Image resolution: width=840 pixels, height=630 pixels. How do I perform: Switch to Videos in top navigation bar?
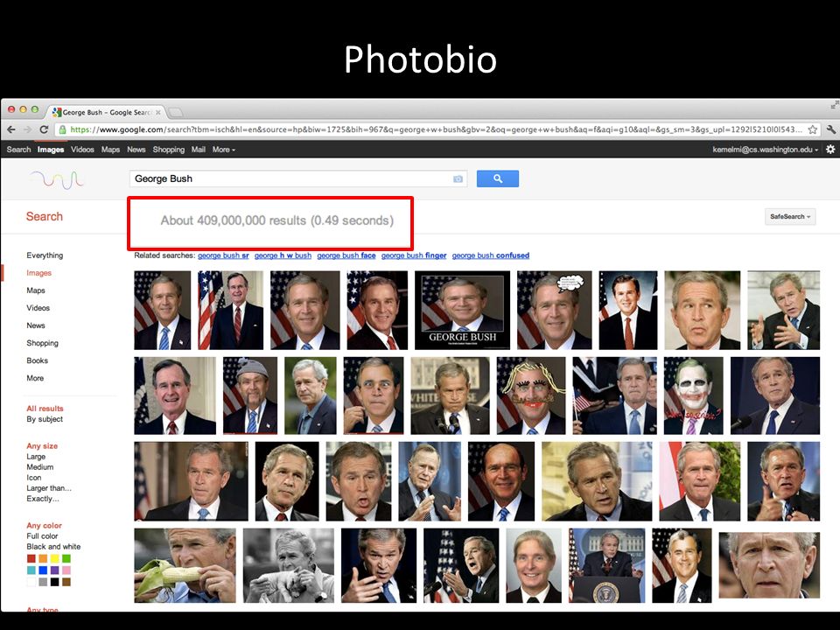pos(82,150)
